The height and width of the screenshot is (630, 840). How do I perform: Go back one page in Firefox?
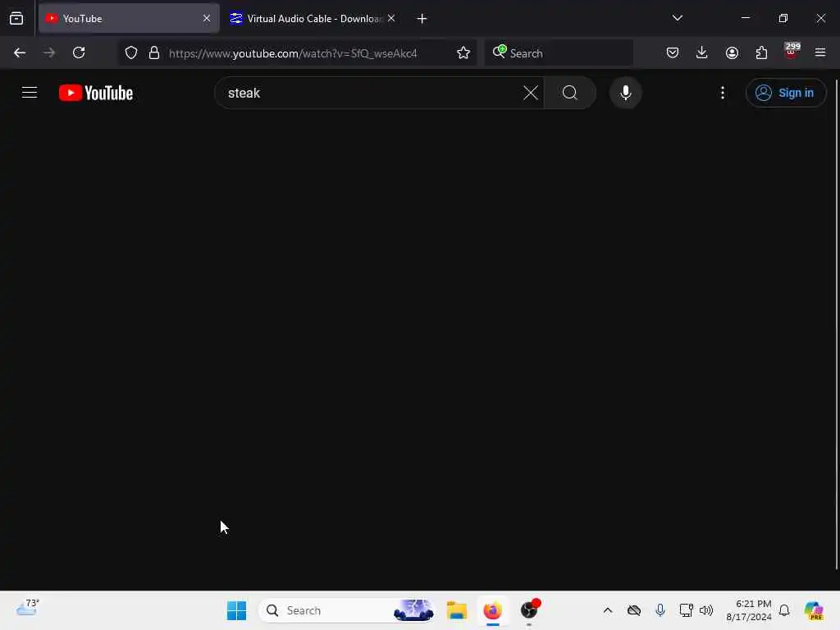point(20,52)
